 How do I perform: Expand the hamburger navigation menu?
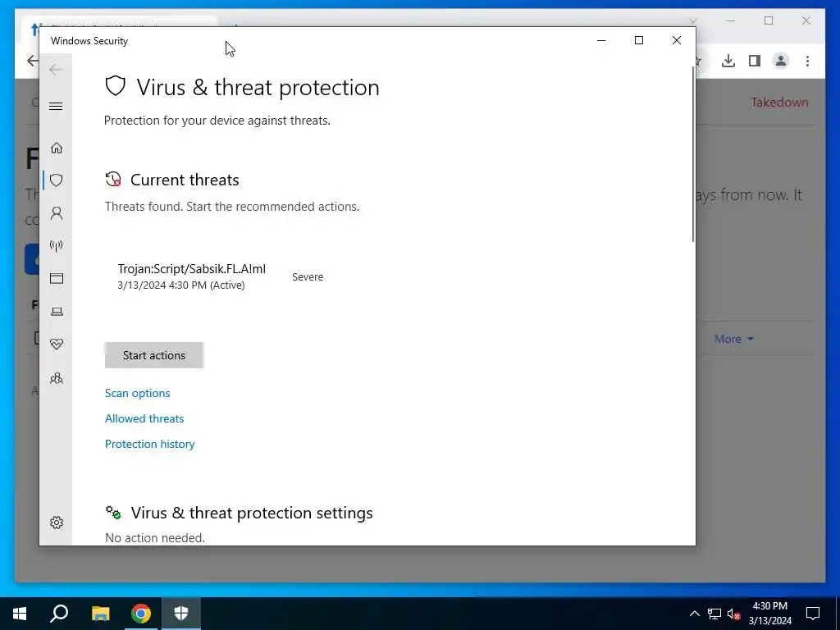56,106
